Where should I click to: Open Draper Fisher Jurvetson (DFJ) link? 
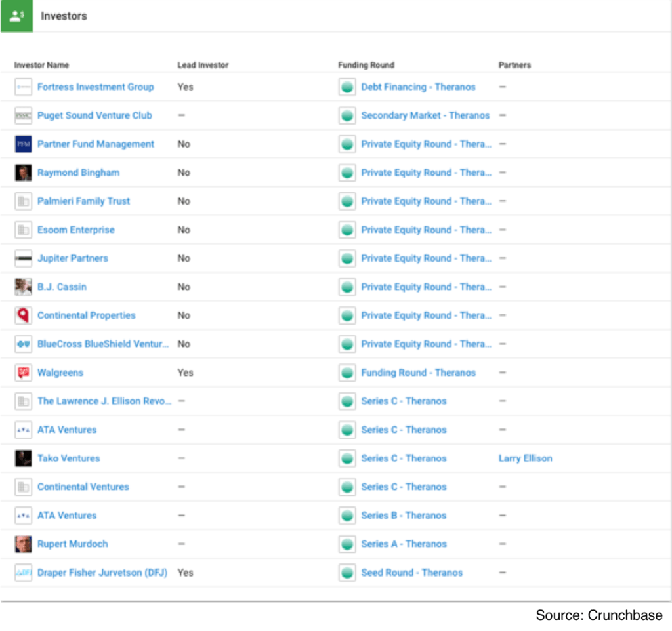click(102, 573)
